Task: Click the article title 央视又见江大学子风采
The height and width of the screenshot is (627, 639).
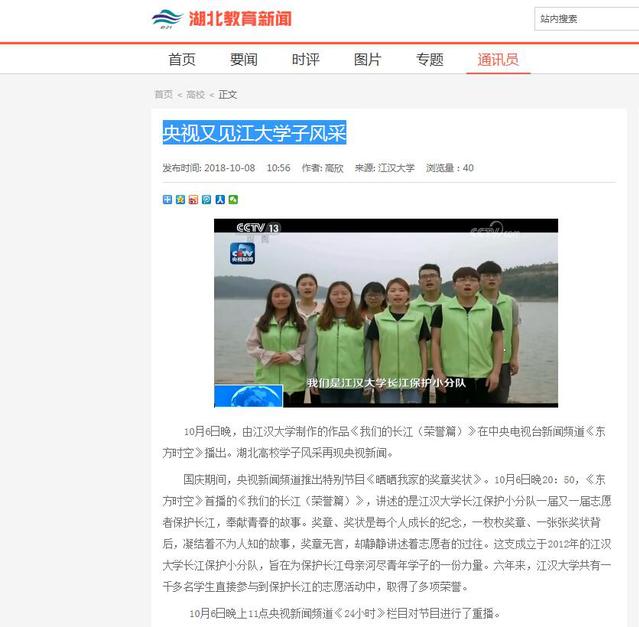Action: (254, 132)
